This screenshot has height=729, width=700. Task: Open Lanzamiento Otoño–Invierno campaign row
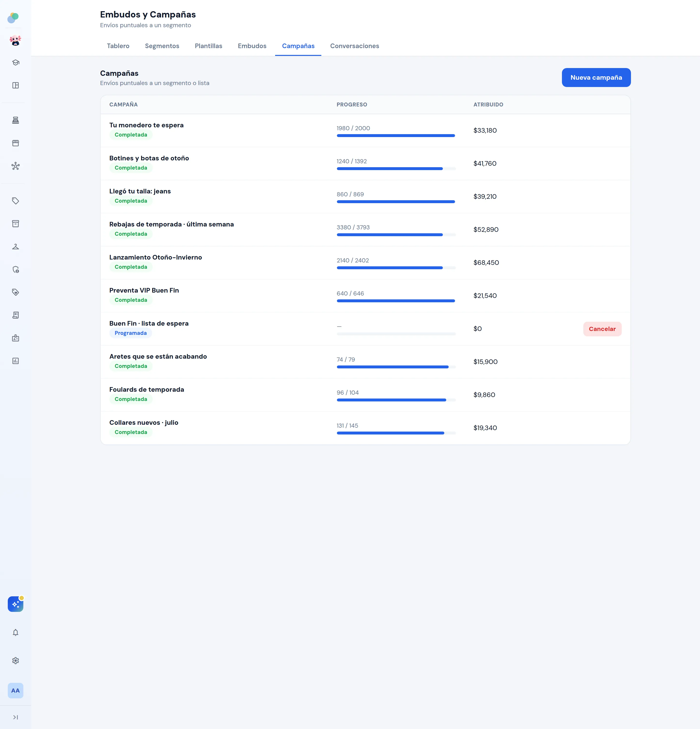(365, 263)
